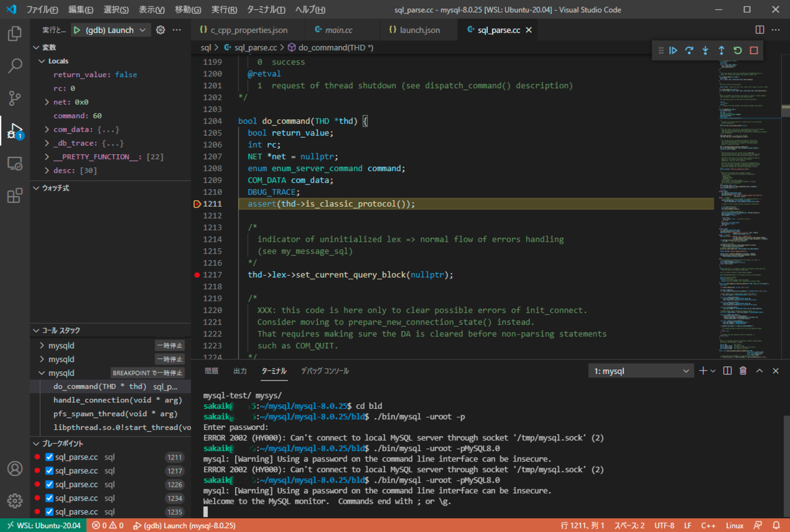The height and width of the screenshot is (532, 790).
Task: Expand the __PRETTY_FUNCTION__ variable
Action: pyautogui.click(x=47, y=157)
